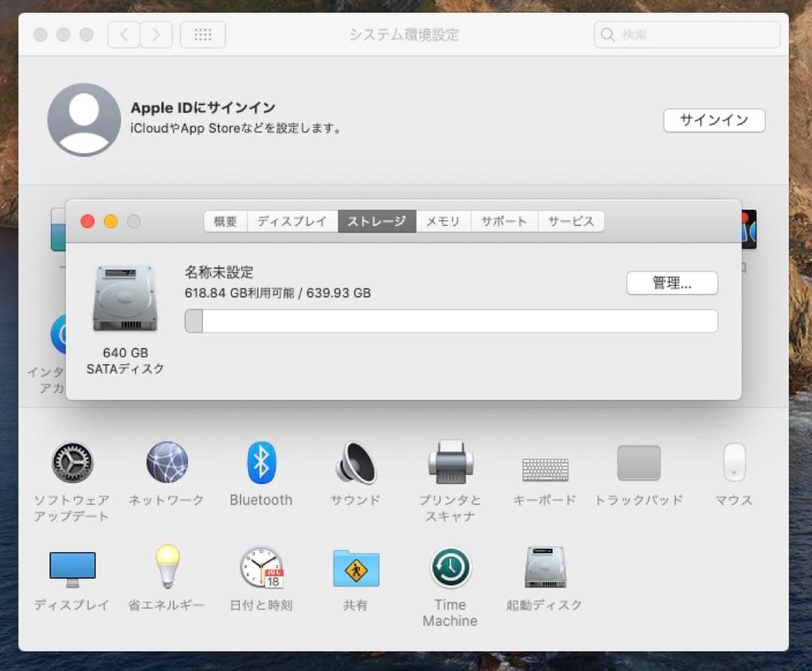Screen dimensions: 812x671
Task: Show all preferences via grid view icon
Action: tap(202, 34)
